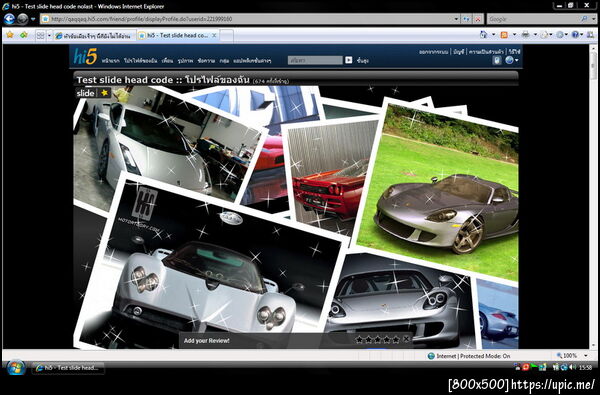Viewport: 600px width, 395px height.
Task: Open the first hi5 navigation link after the logo
Action: 111,60
